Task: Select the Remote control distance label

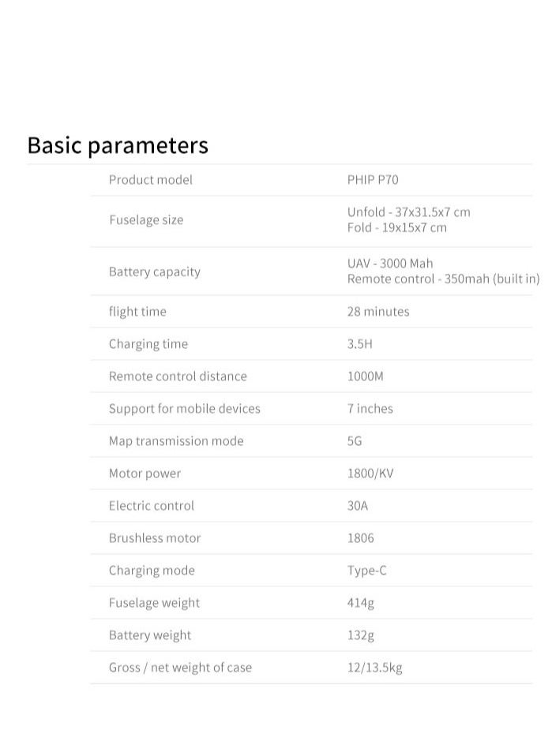Action: click(178, 376)
